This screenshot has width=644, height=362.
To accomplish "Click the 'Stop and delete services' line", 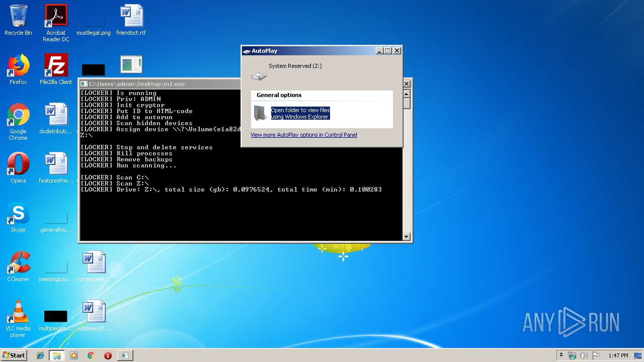I will pos(146,147).
